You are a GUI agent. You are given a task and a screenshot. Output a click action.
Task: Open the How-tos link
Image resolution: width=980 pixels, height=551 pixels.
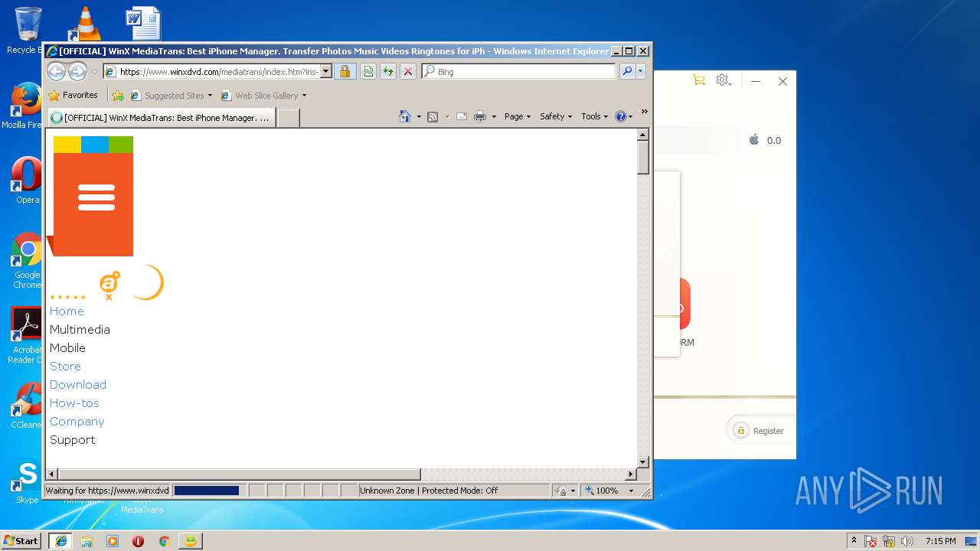(74, 403)
